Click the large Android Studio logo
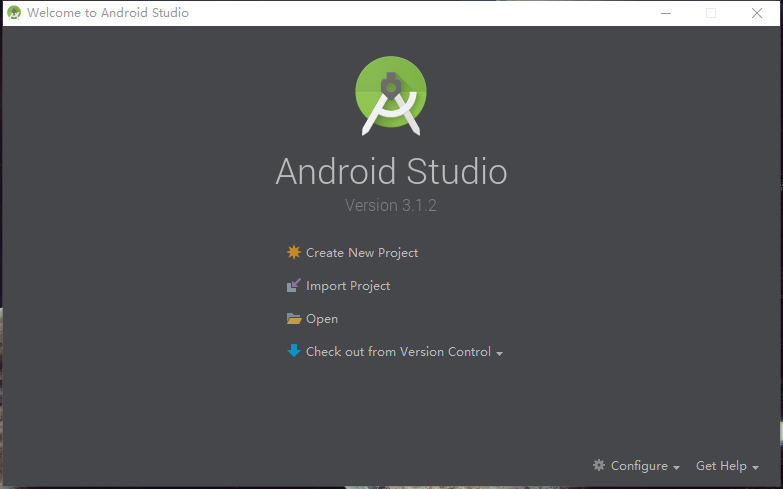 (x=391, y=95)
